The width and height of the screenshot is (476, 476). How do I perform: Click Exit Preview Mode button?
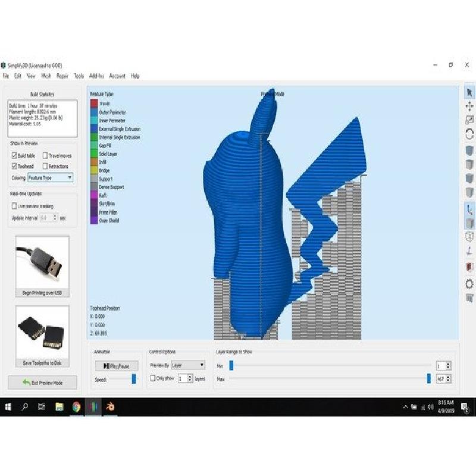click(42, 383)
